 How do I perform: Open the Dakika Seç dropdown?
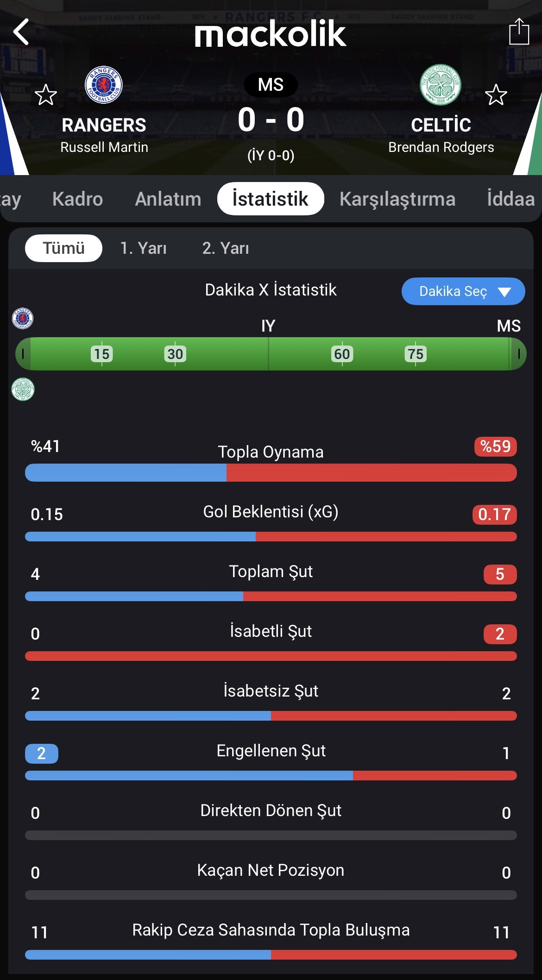(x=463, y=291)
